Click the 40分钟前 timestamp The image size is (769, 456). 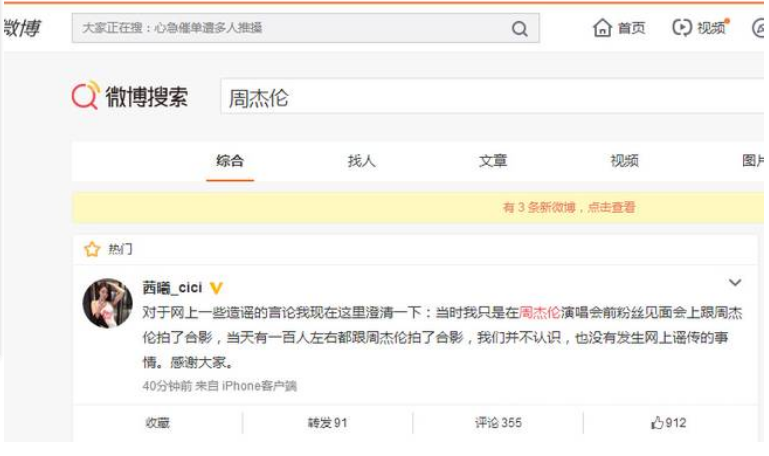[167, 386]
